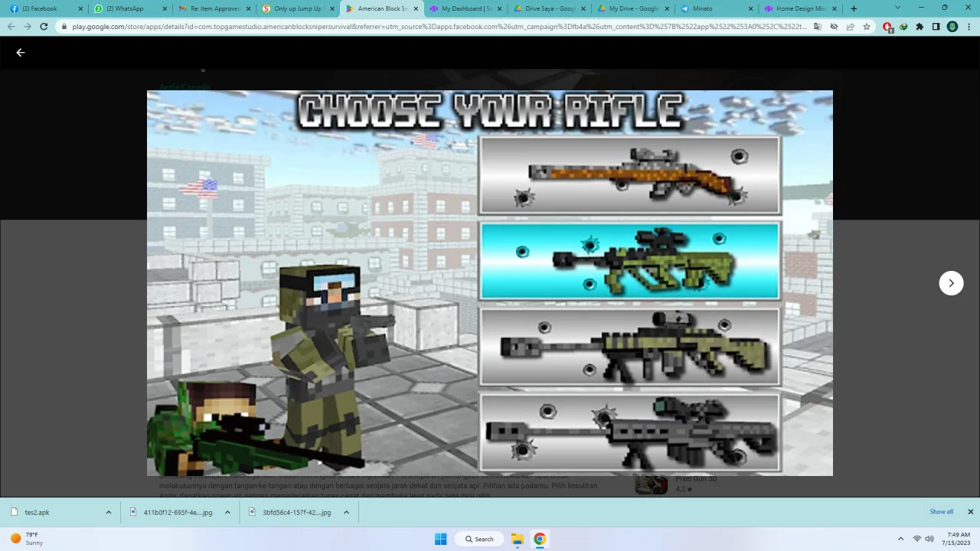
Task: Open the Extensions puzzle icon
Action: click(920, 26)
